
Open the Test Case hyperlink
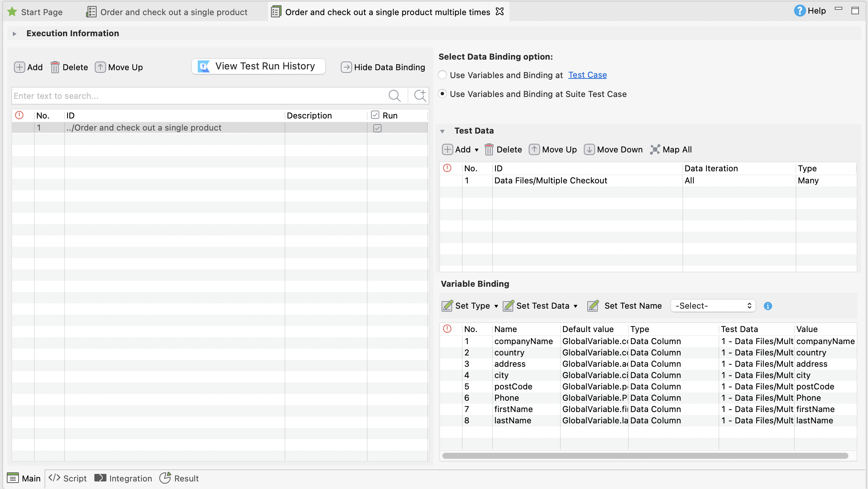[x=587, y=75]
